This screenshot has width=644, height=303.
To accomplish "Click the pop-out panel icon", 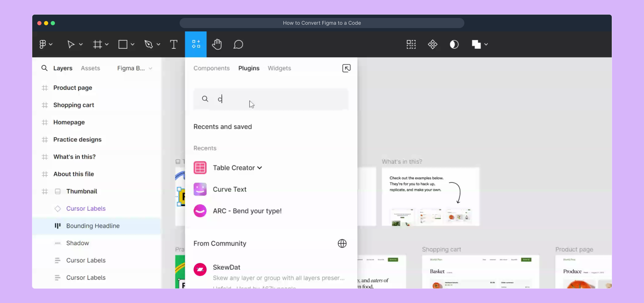I will [x=346, y=68].
